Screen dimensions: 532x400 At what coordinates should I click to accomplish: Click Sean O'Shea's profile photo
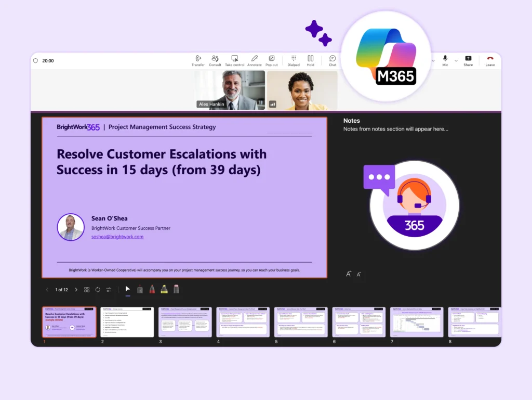[x=71, y=227]
